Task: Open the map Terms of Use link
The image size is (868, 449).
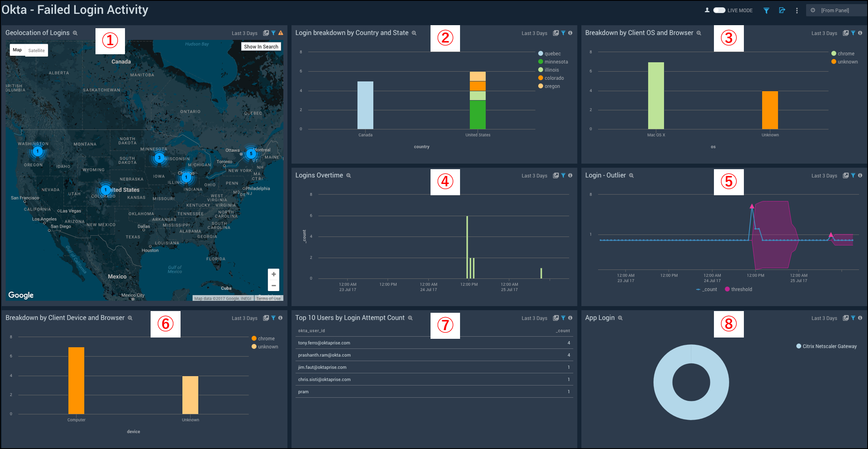Action: [x=268, y=298]
